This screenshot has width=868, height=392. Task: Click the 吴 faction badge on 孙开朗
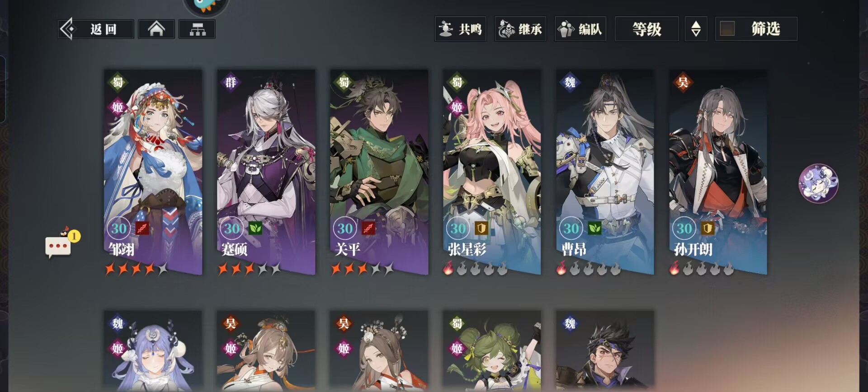tap(683, 82)
